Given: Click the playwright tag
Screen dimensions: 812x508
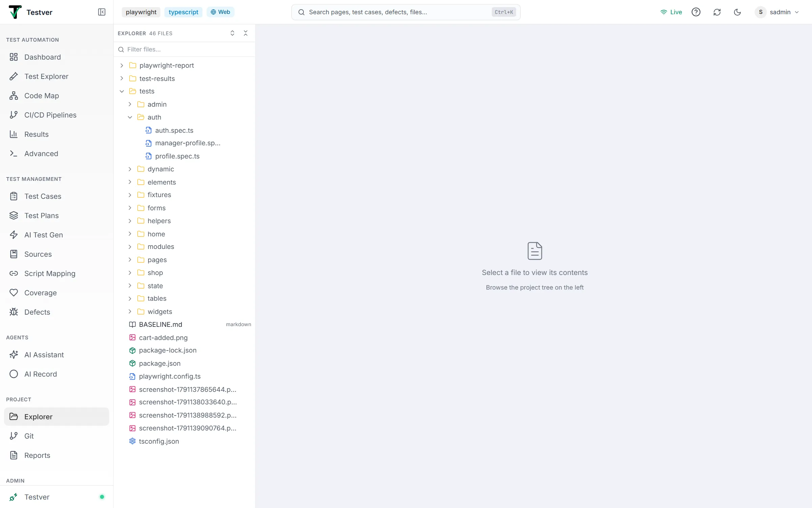Looking at the screenshot, I should pyautogui.click(x=141, y=12).
